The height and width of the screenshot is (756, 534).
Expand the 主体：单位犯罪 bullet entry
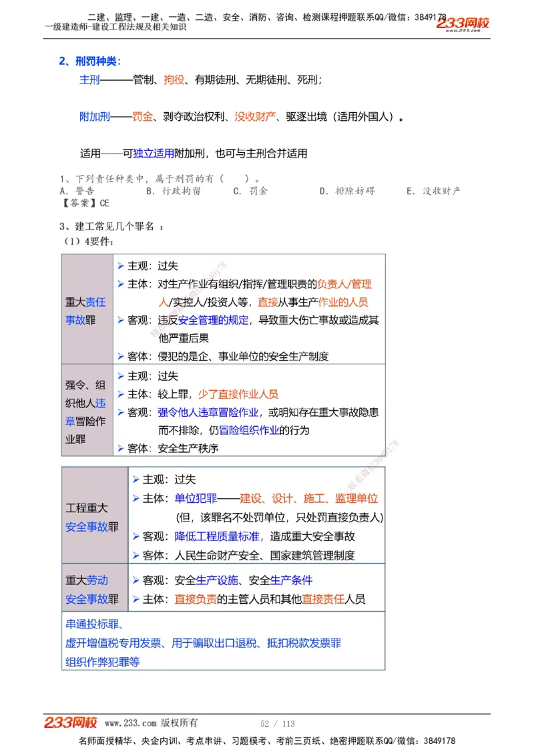[x=187, y=498]
